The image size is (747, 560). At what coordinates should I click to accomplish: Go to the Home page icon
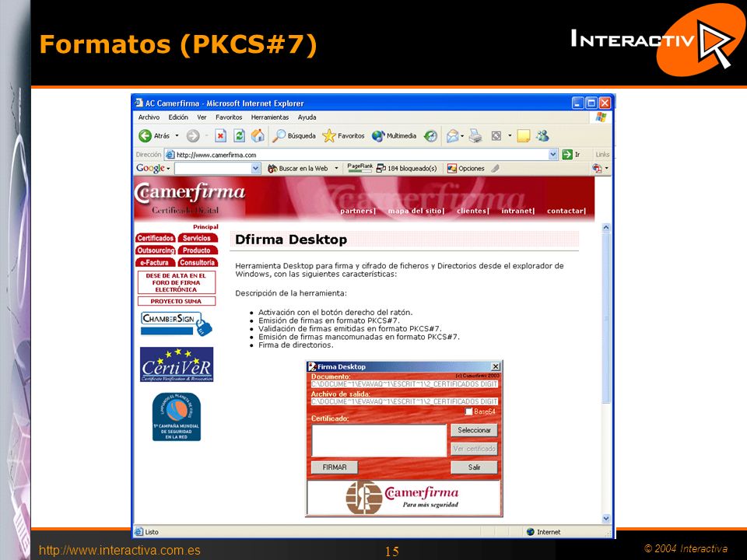tap(258, 136)
